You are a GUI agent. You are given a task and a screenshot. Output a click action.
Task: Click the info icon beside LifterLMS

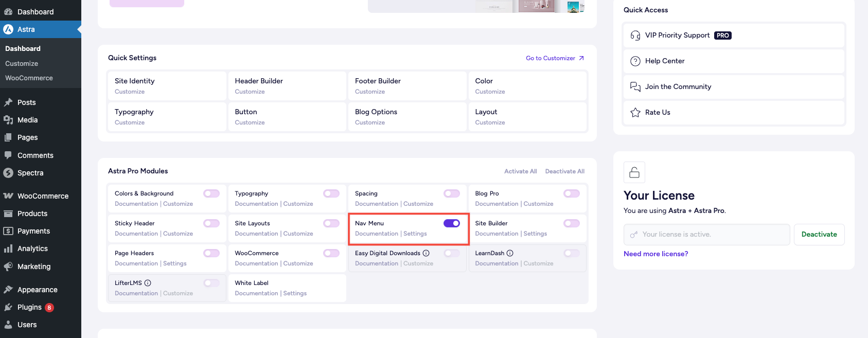[148, 283]
